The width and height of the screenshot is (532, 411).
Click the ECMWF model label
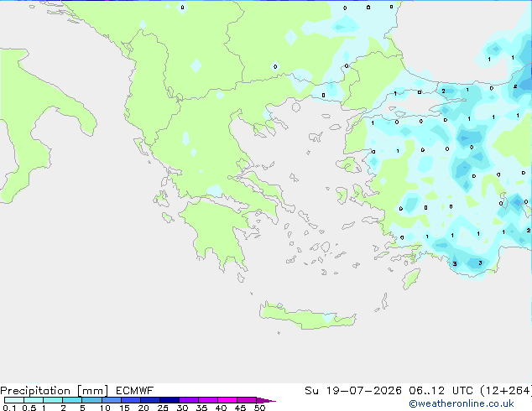(135, 390)
